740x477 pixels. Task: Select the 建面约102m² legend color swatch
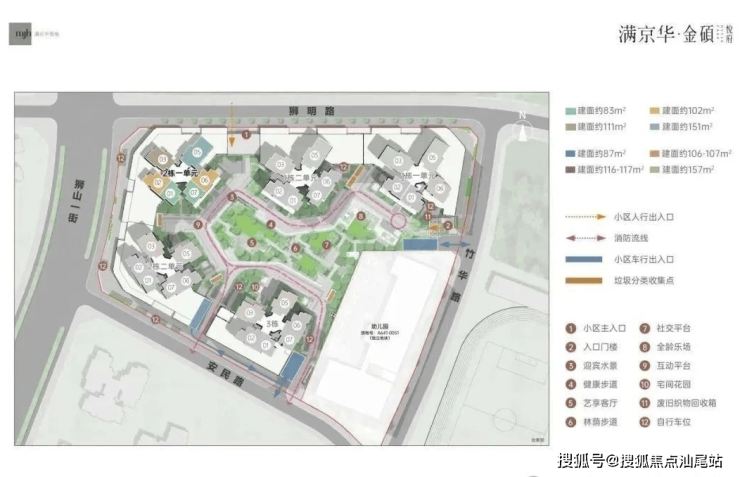(x=654, y=111)
